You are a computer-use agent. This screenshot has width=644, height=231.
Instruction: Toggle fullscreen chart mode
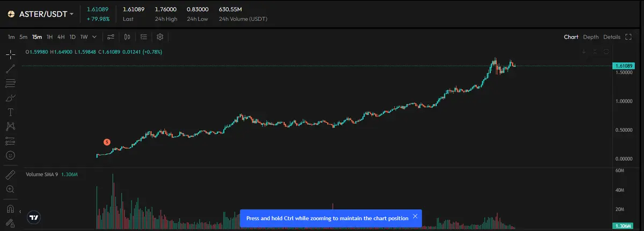630,37
